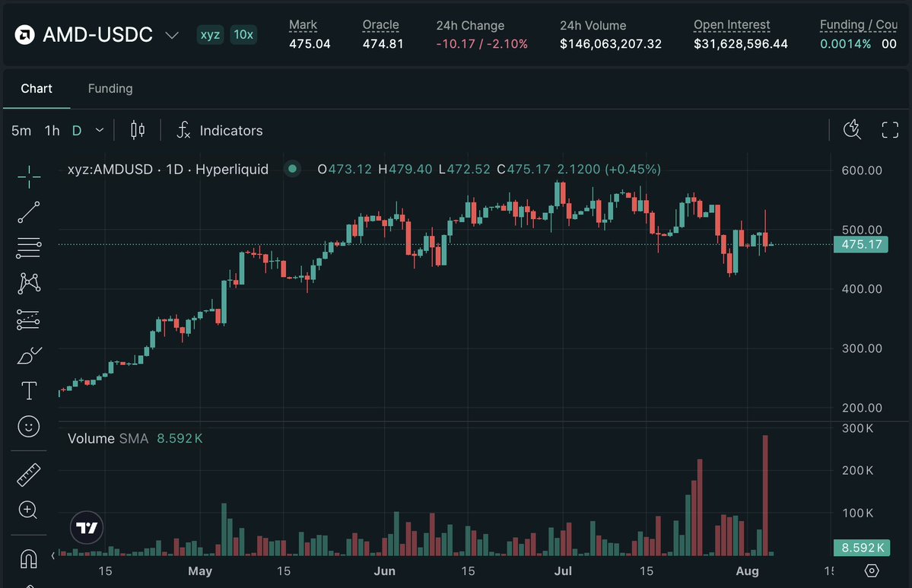
Task: Click the Mark price label
Action: pyautogui.click(x=303, y=25)
